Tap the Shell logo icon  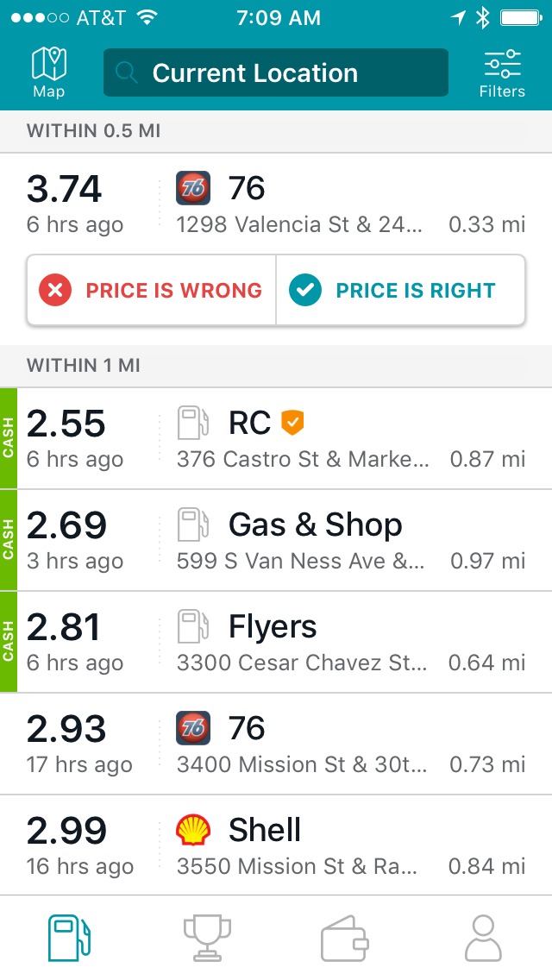(193, 830)
